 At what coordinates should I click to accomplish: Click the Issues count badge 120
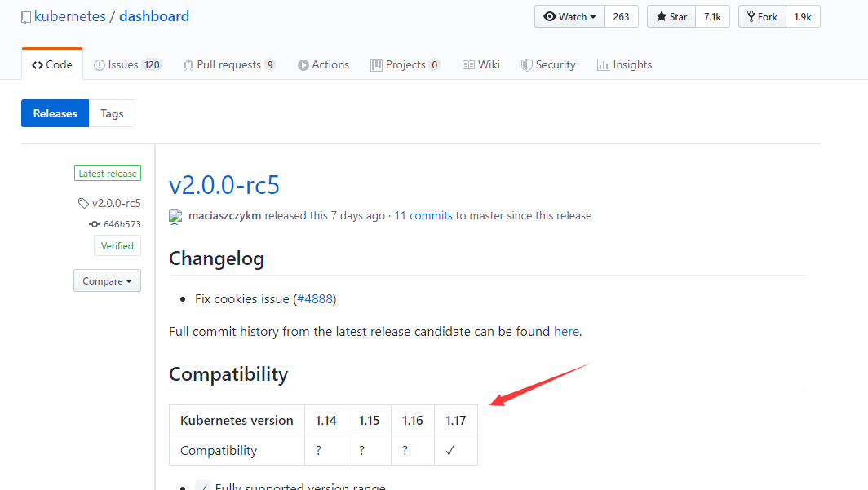(152, 64)
